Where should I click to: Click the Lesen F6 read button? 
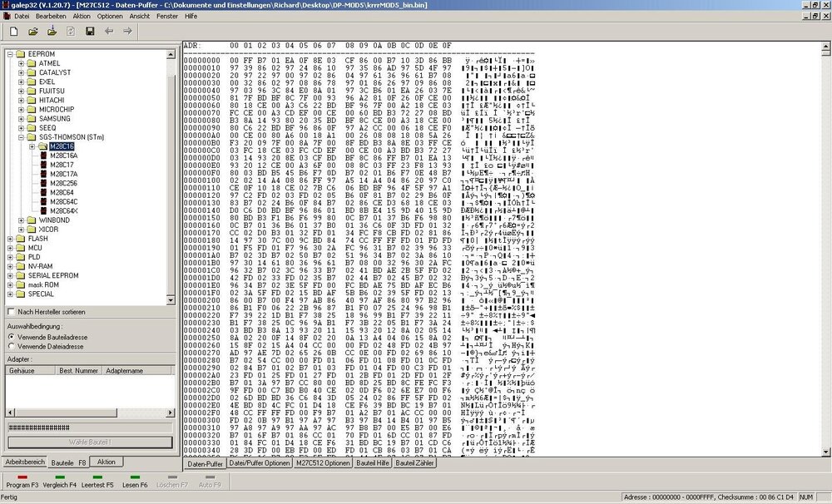tap(135, 482)
